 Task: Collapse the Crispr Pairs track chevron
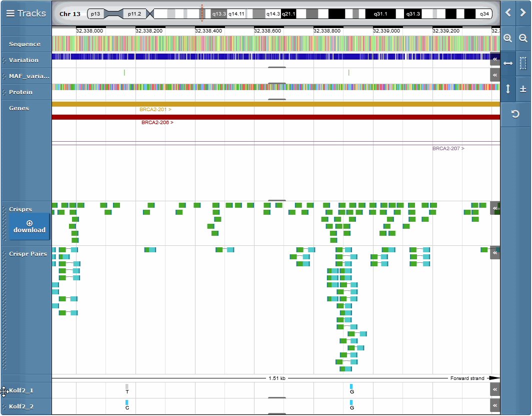point(494,253)
